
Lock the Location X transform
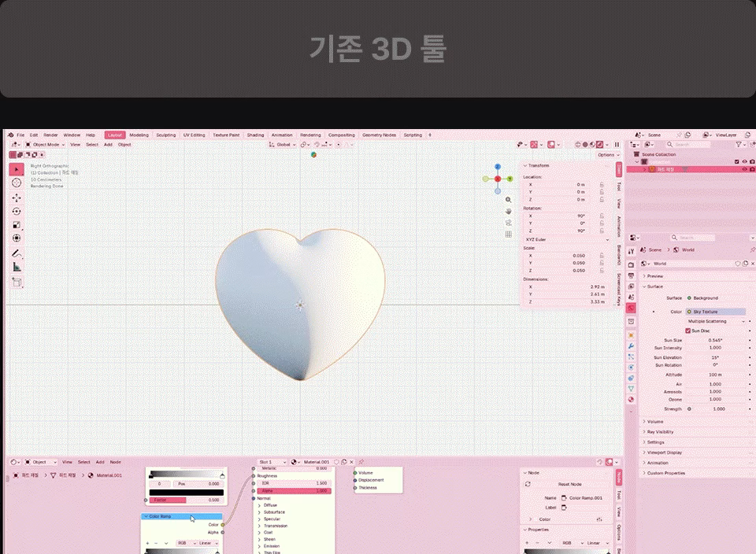[x=602, y=184]
